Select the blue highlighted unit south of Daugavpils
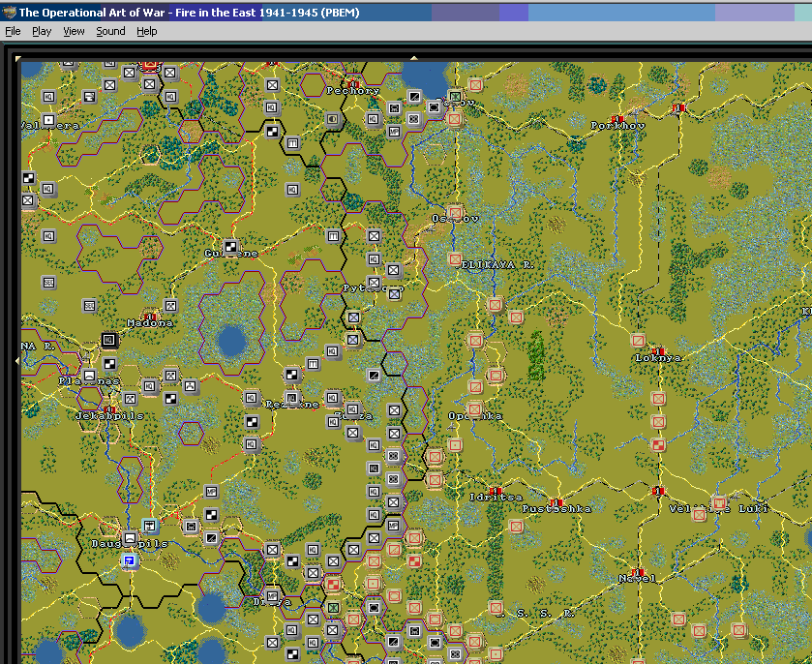This screenshot has width=812, height=665. 130,560
